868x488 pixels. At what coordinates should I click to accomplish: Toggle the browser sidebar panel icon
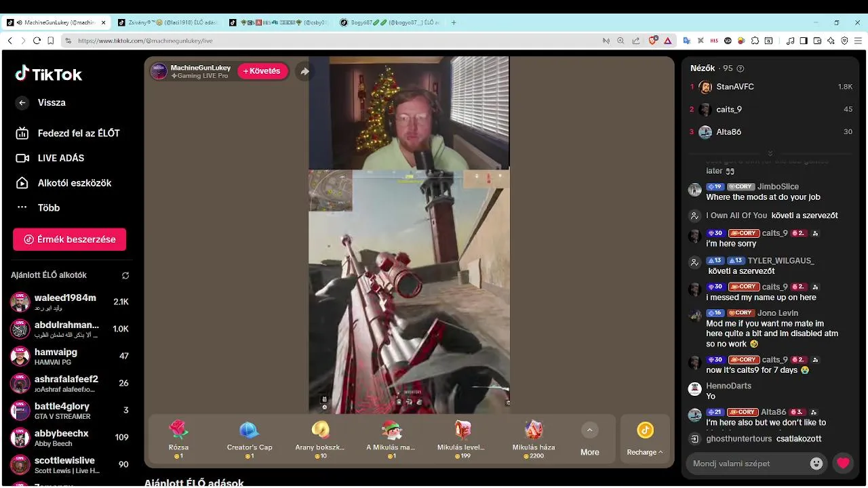tap(804, 41)
